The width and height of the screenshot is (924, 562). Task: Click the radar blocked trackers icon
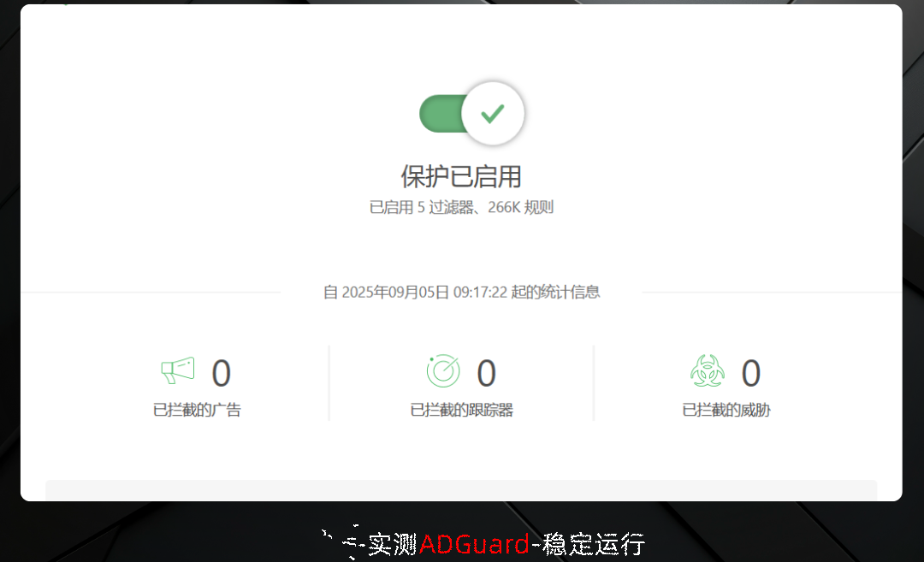point(443,370)
